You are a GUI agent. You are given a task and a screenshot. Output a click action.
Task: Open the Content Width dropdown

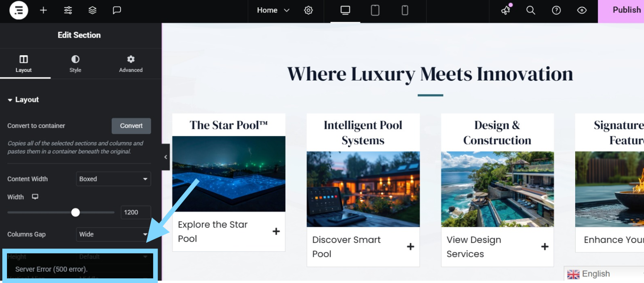(113, 179)
